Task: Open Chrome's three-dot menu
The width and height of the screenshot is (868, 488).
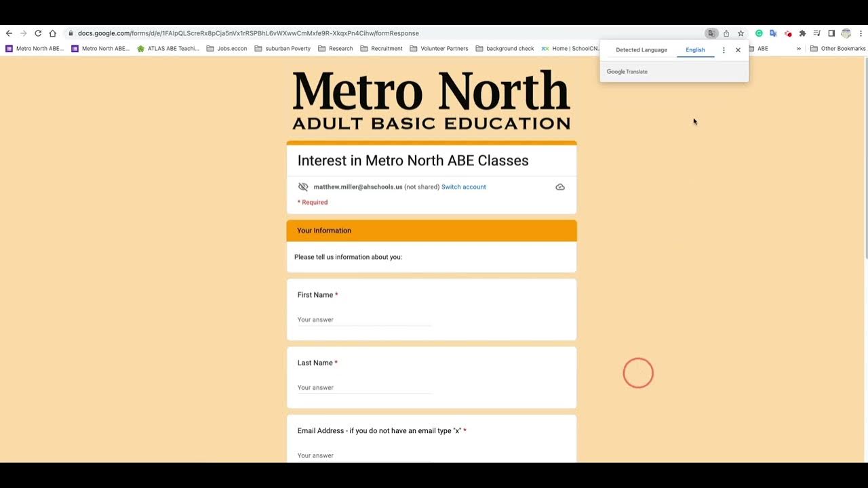Action: (861, 33)
